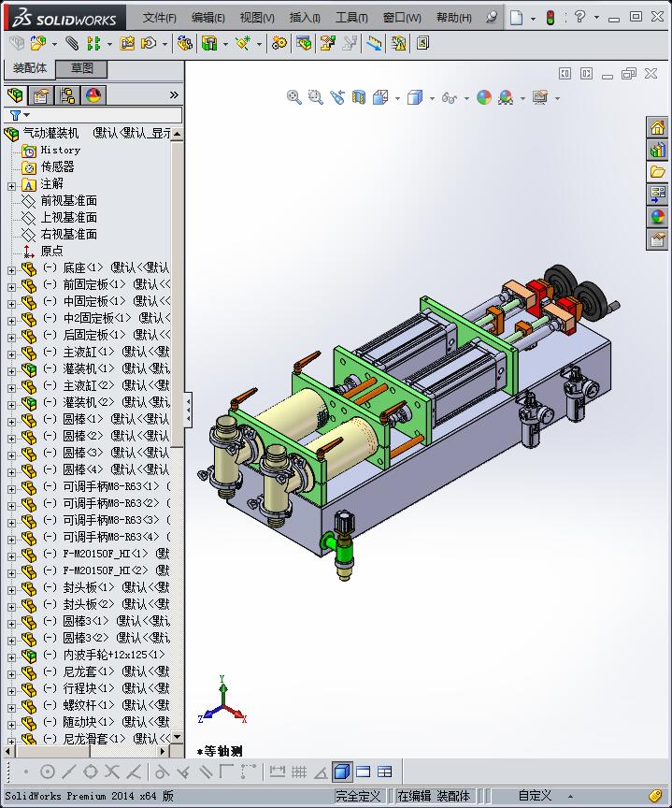Select 传感器 folder in the tree

[x=57, y=167]
